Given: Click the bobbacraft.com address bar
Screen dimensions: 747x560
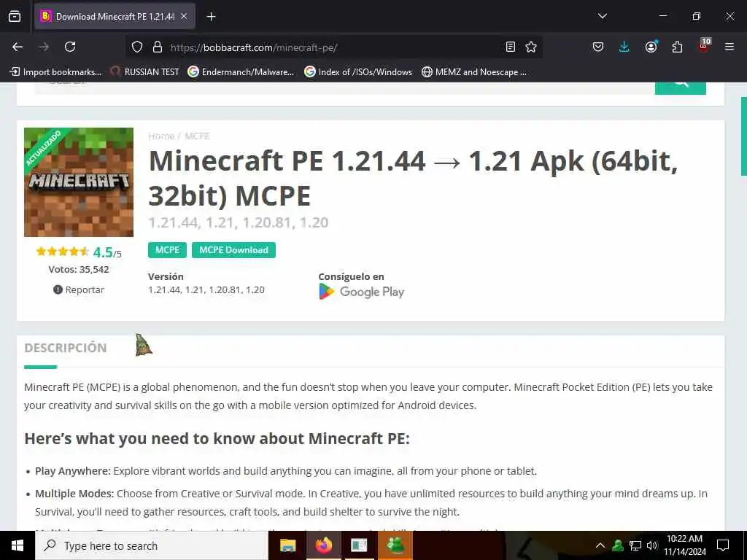Looking at the screenshot, I should (333, 47).
